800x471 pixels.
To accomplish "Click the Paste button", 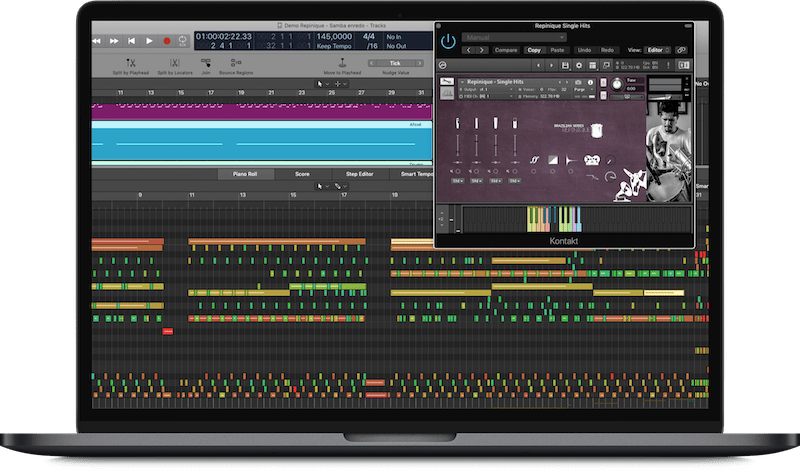I will [558, 50].
